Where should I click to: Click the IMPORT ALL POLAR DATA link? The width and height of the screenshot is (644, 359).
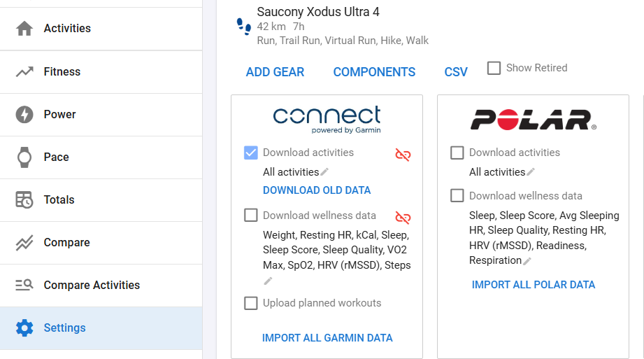click(534, 285)
